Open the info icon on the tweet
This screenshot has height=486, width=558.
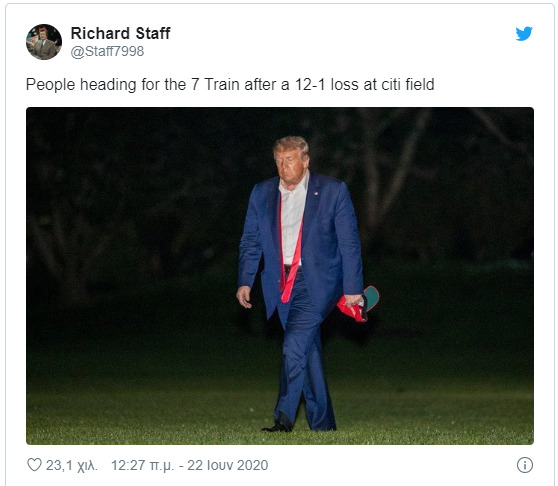click(525, 465)
